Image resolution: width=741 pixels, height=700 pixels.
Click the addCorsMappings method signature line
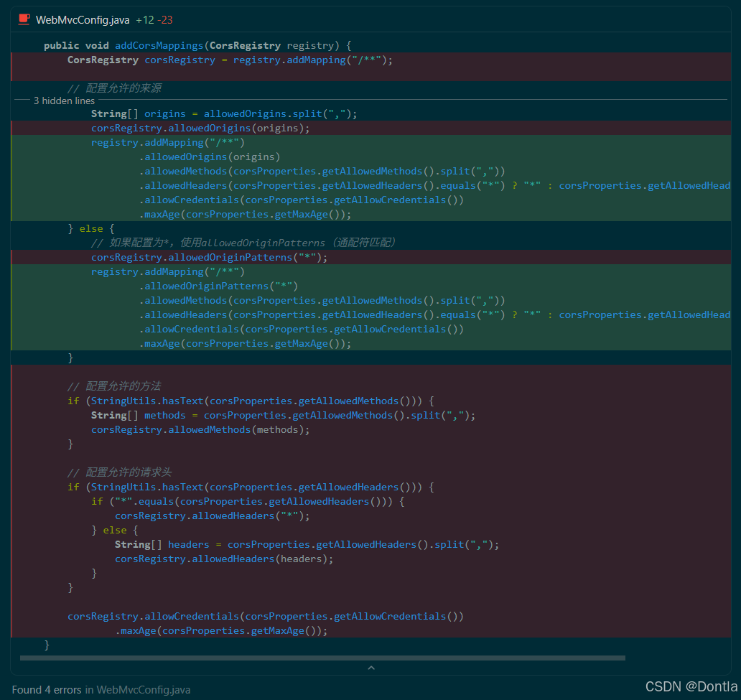(197, 45)
